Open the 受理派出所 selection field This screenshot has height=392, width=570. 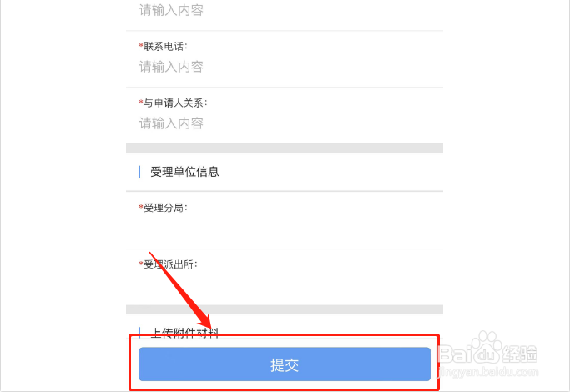[x=284, y=285]
